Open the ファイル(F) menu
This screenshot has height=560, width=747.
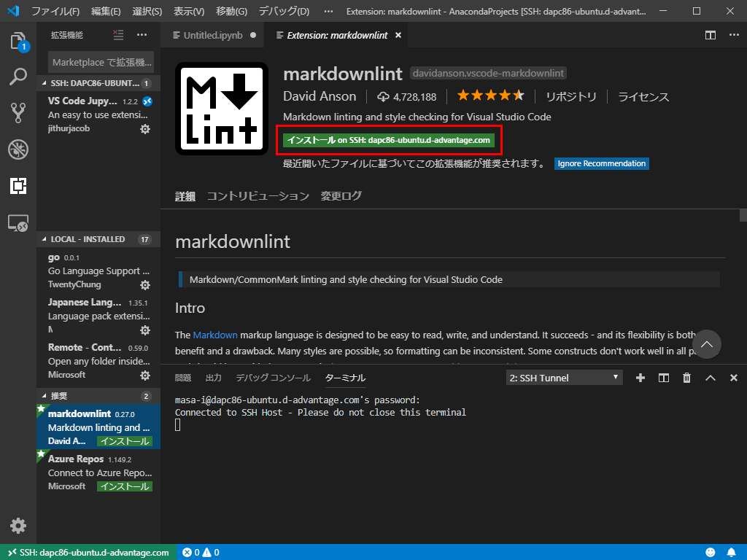55,11
